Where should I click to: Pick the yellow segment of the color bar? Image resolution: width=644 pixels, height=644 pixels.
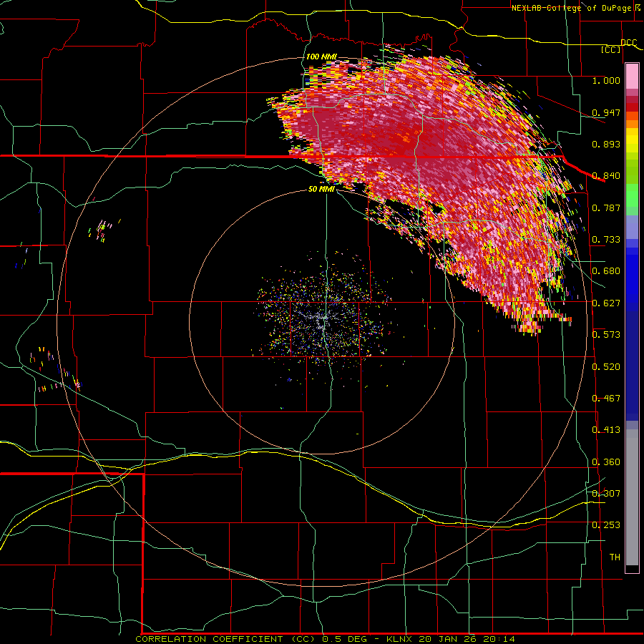(632, 140)
